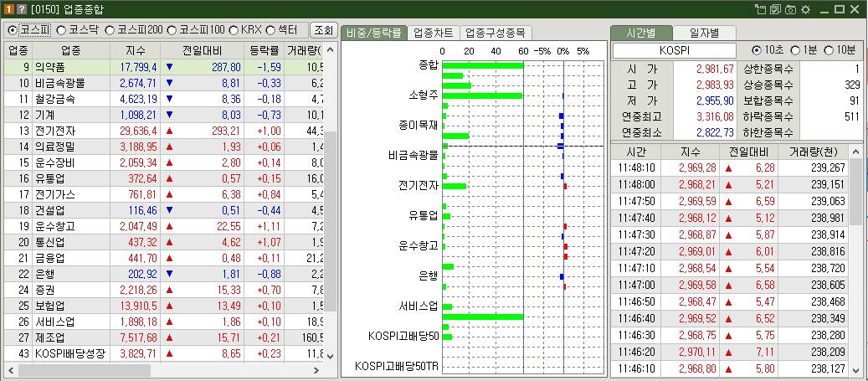Screen dimensions: 868x381
Task: Click the 11:48:10 time row
Action: pos(731,167)
